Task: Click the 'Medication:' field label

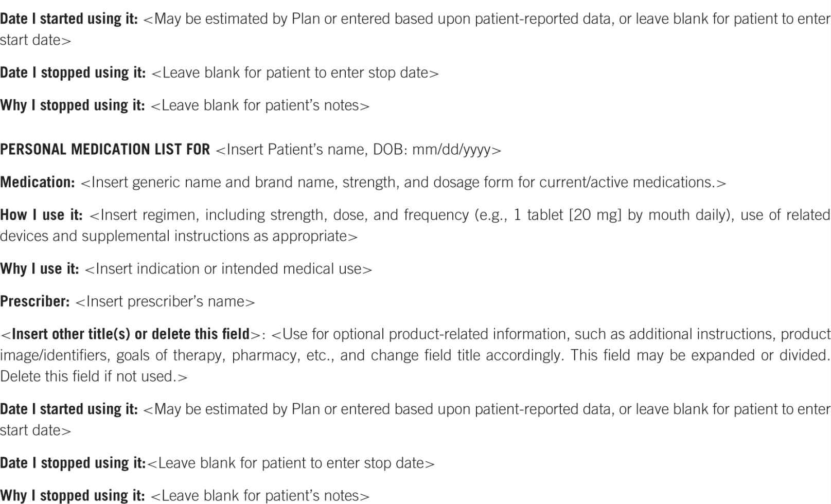Action: 38,182
